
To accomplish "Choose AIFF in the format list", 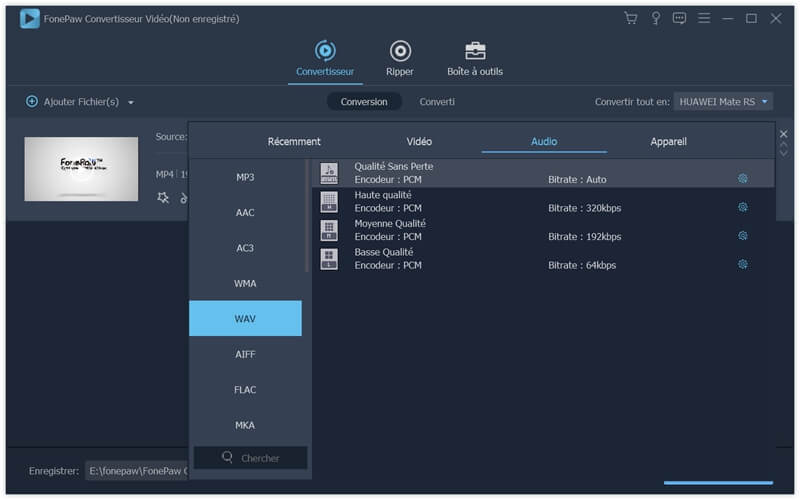I will click(245, 354).
